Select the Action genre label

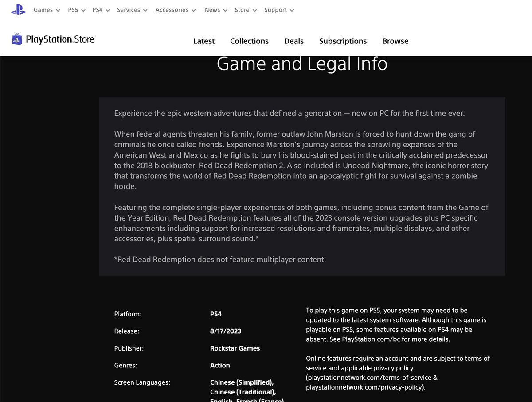tap(220, 365)
